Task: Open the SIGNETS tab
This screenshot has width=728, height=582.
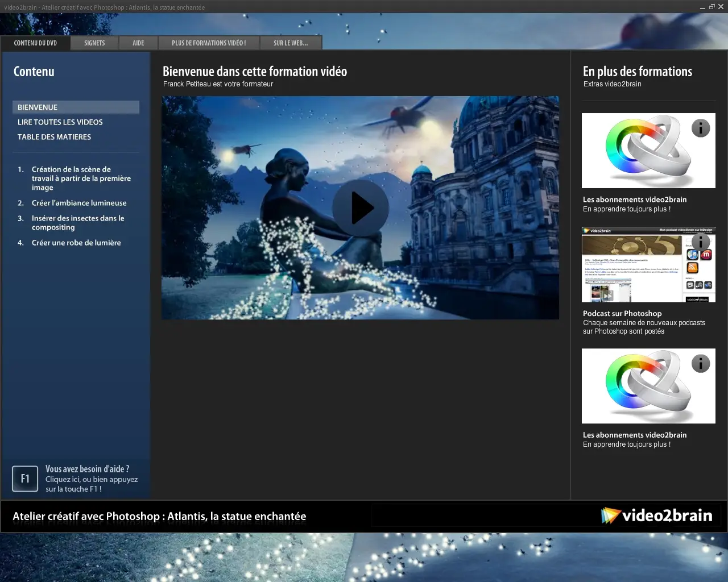Action: tap(94, 43)
